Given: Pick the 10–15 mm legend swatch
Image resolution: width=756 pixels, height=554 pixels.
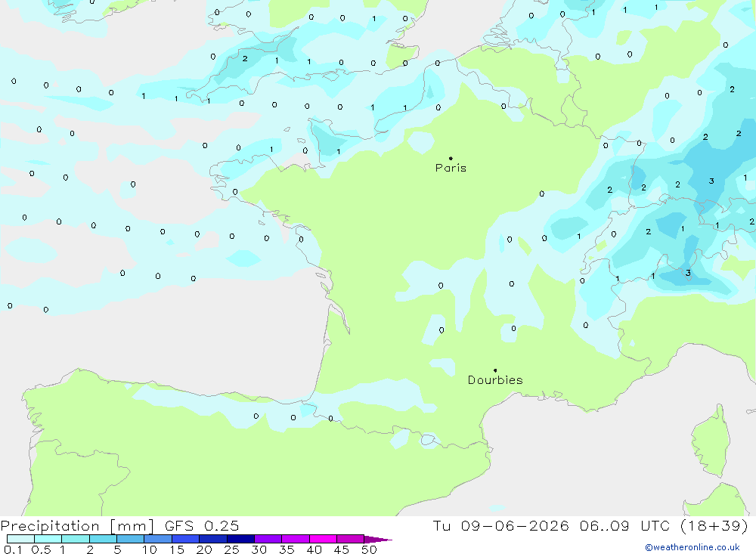Looking at the screenshot, I should (158, 539).
